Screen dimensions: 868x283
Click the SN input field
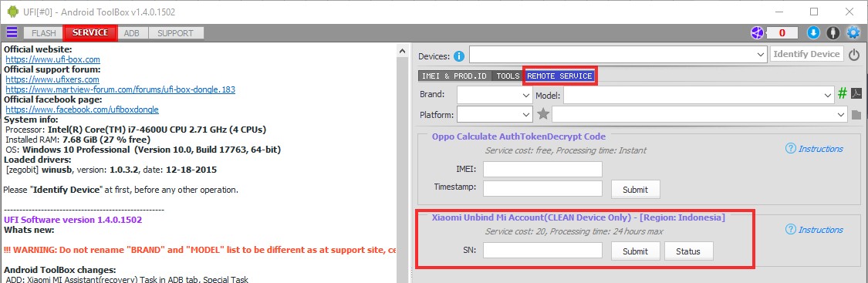tap(542, 251)
